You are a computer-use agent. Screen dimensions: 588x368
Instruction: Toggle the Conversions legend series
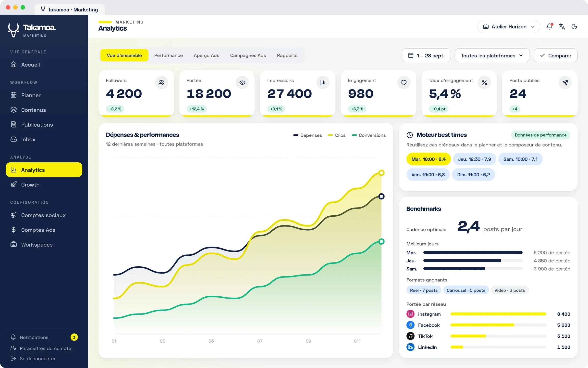click(x=368, y=135)
